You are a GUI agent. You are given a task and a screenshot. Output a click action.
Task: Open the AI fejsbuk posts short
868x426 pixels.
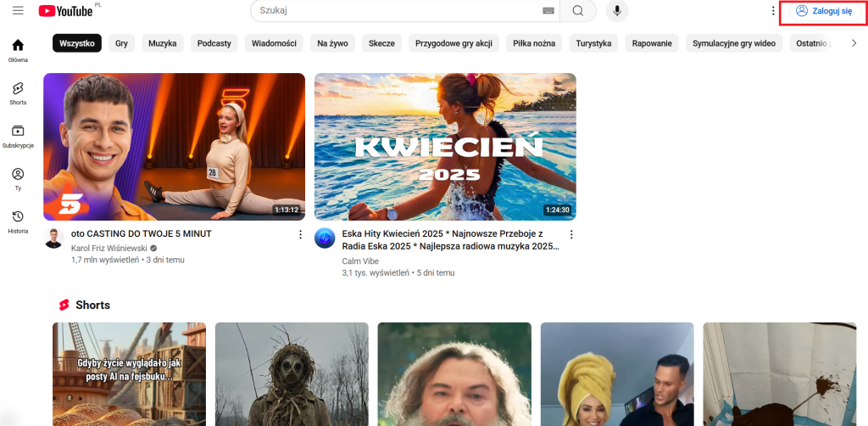pyautogui.click(x=129, y=374)
